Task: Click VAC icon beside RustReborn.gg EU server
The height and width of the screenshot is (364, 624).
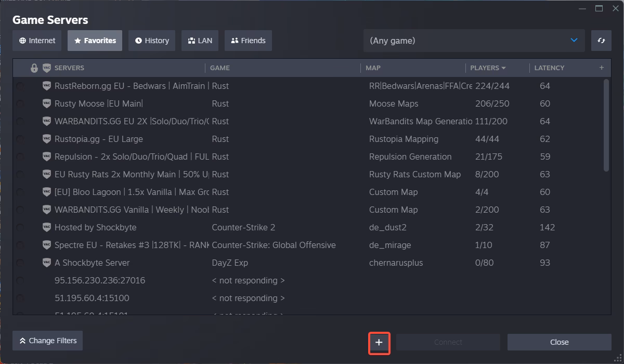Action: click(46, 86)
